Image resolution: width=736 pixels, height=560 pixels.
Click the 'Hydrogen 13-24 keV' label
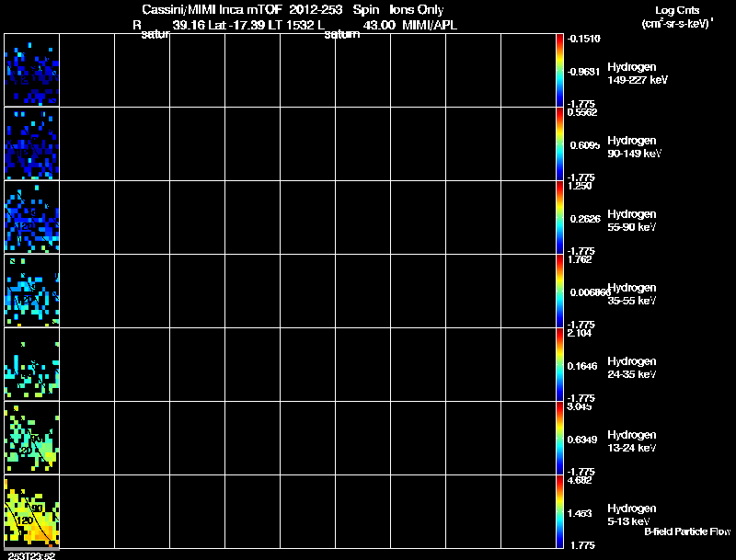point(632,441)
